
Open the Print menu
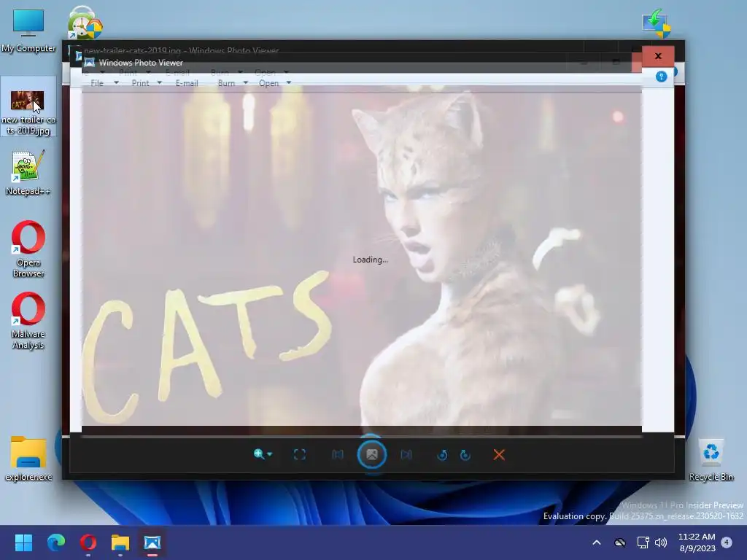click(141, 83)
